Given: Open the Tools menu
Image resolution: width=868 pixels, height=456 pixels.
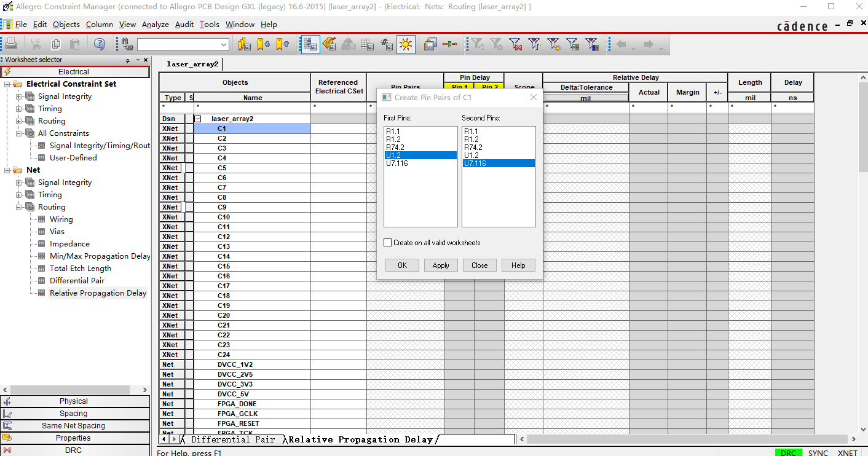Looking at the screenshot, I should pyautogui.click(x=210, y=25).
